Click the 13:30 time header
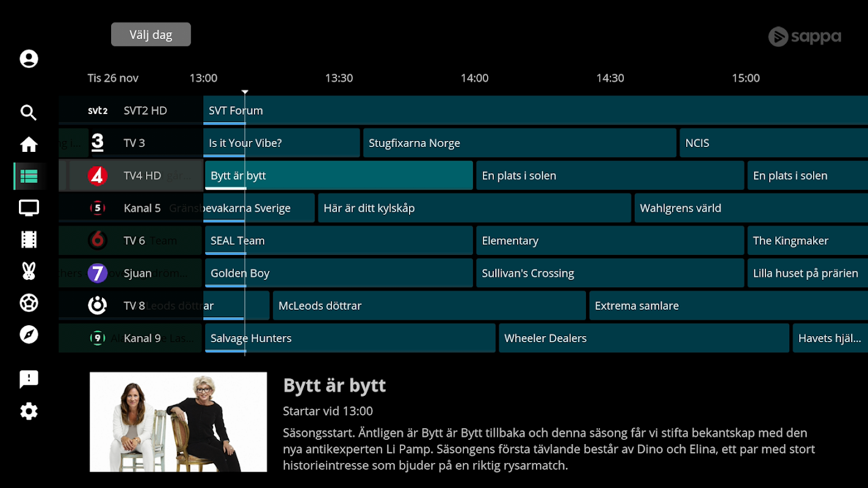This screenshot has height=488, width=868. [339, 78]
